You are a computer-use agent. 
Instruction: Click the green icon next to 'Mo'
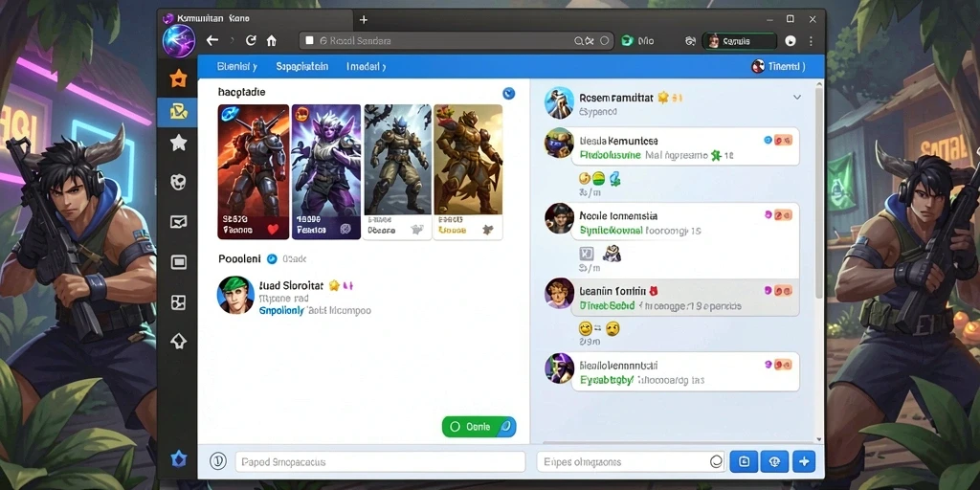point(627,40)
